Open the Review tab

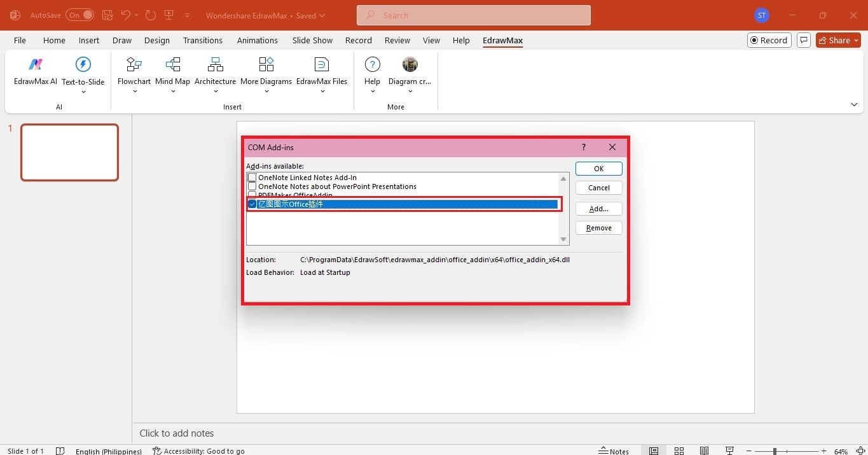[397, 40]
